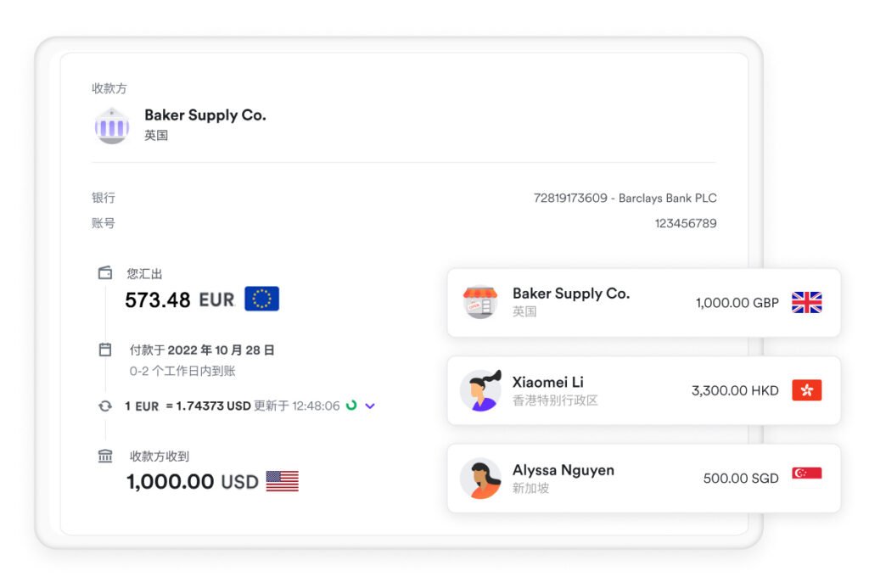Edit the 573.48 EUR send amount

180,300
